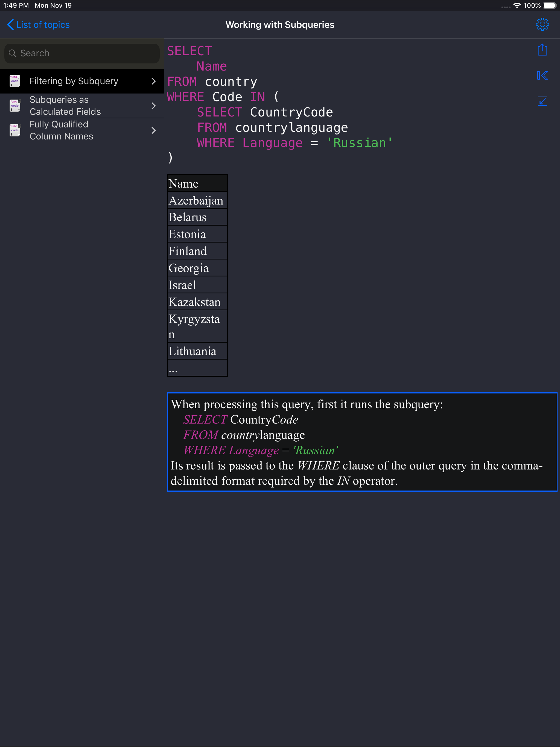Expand the Filtering by Subquery chevron
Viewport: 560px width, 747px height.
(154, 81)
